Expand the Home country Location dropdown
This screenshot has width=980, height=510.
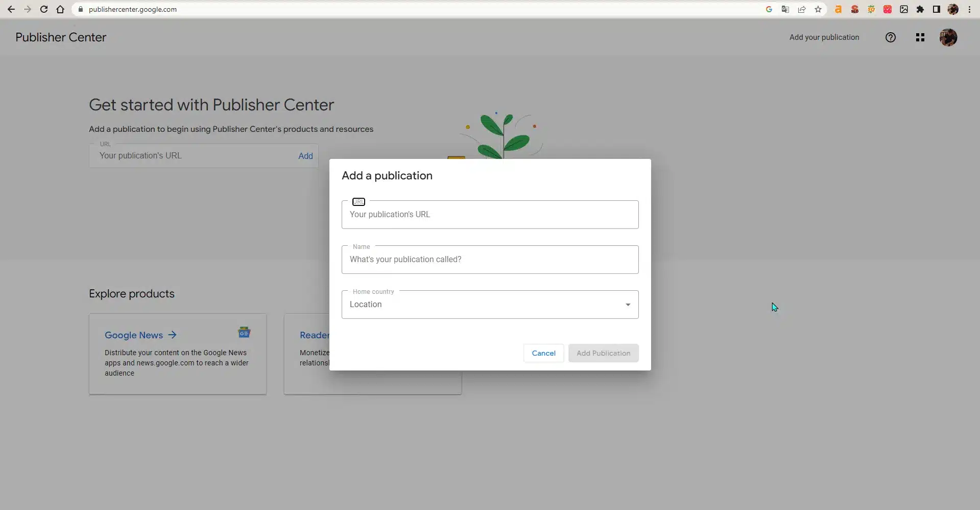click(490, 305)
